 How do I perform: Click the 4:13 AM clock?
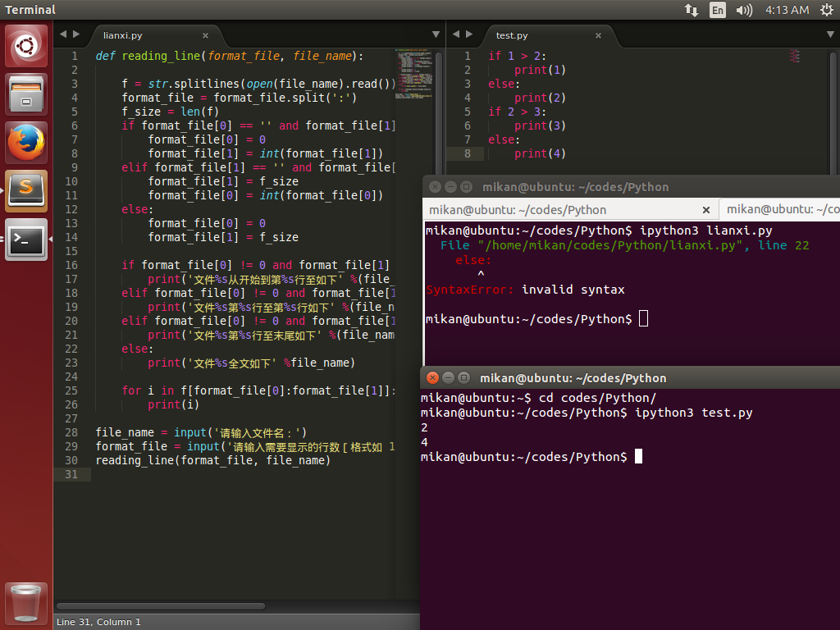tap(787, 10)
